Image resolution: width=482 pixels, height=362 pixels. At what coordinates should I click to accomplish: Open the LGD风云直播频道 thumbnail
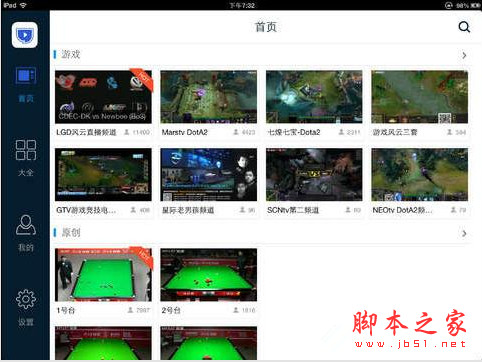tap(103, 97)
